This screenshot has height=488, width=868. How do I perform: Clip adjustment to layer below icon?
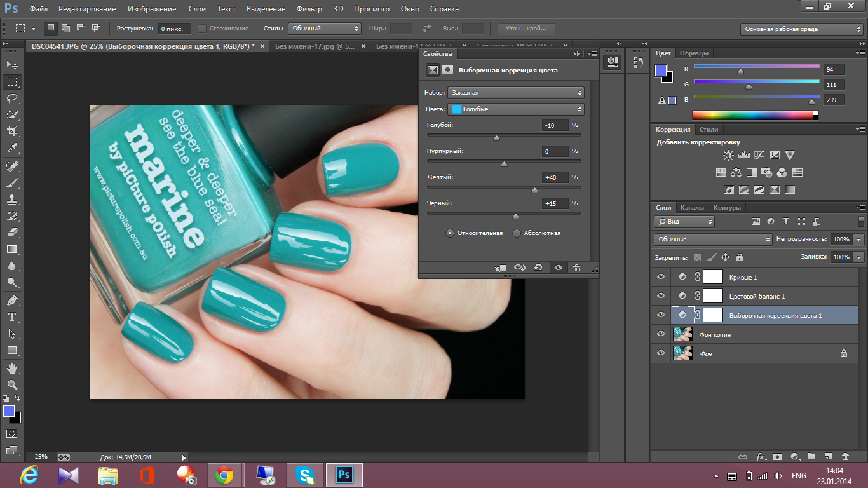[x=501, y=268]
